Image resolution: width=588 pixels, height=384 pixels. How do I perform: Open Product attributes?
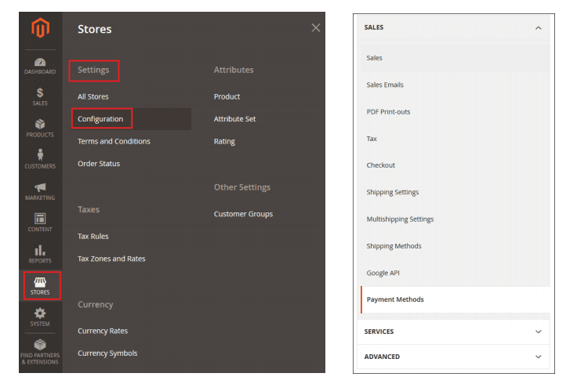pos(227,96)
